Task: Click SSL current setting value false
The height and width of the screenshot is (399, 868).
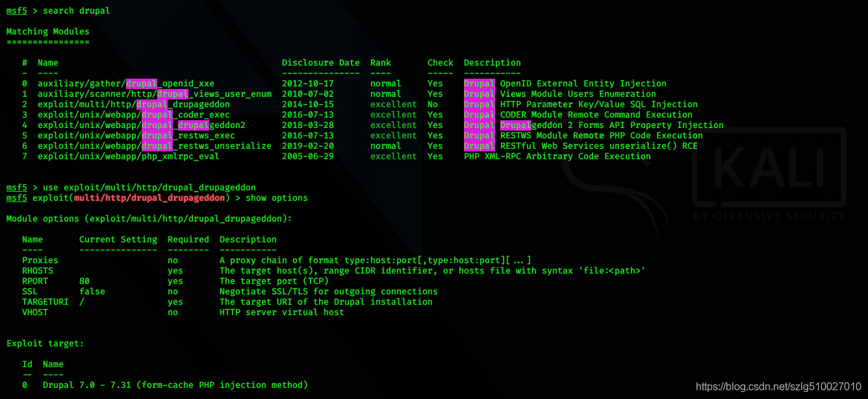Action: pos(92,292)
